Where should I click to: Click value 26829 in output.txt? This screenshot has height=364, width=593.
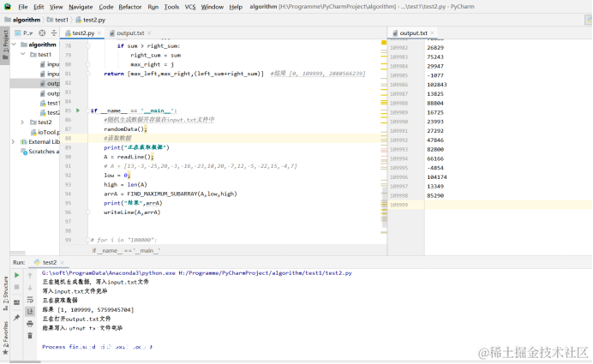(x=435, y=48)
